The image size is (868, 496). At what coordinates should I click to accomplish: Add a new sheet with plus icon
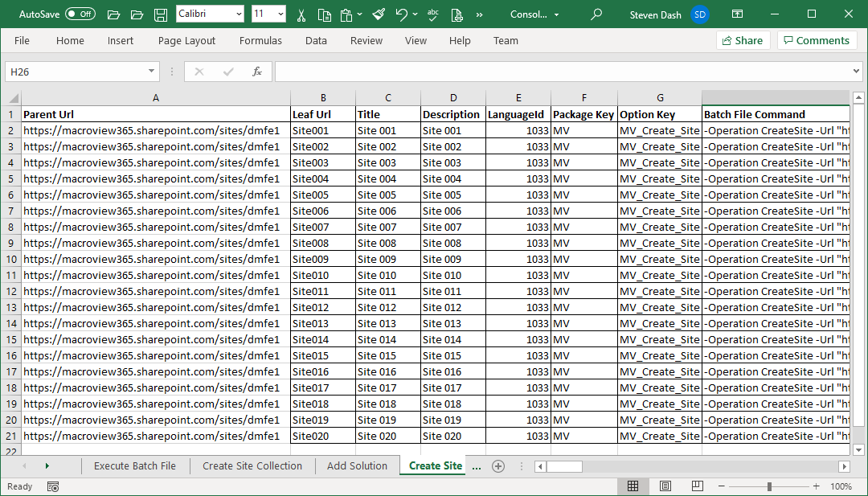[x=498, y=466]
